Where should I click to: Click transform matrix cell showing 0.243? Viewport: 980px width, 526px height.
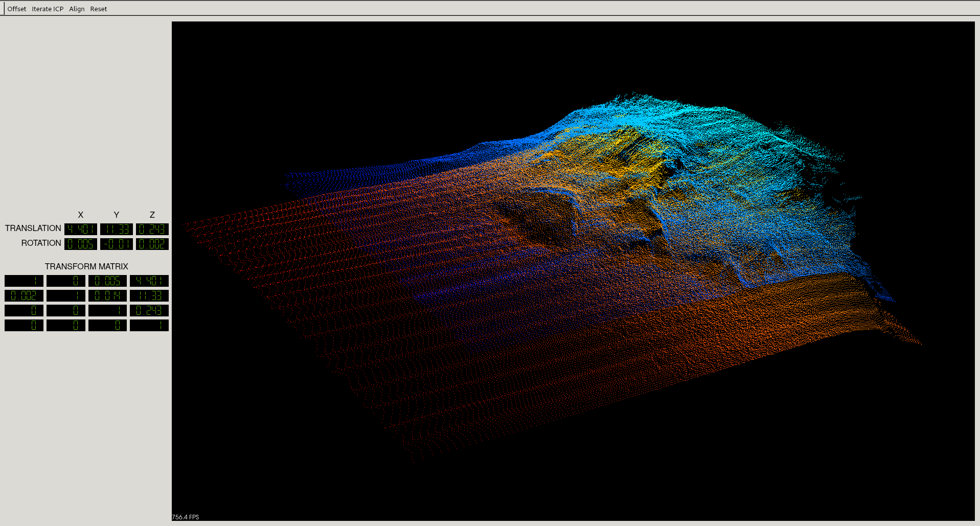click(149, 310)
